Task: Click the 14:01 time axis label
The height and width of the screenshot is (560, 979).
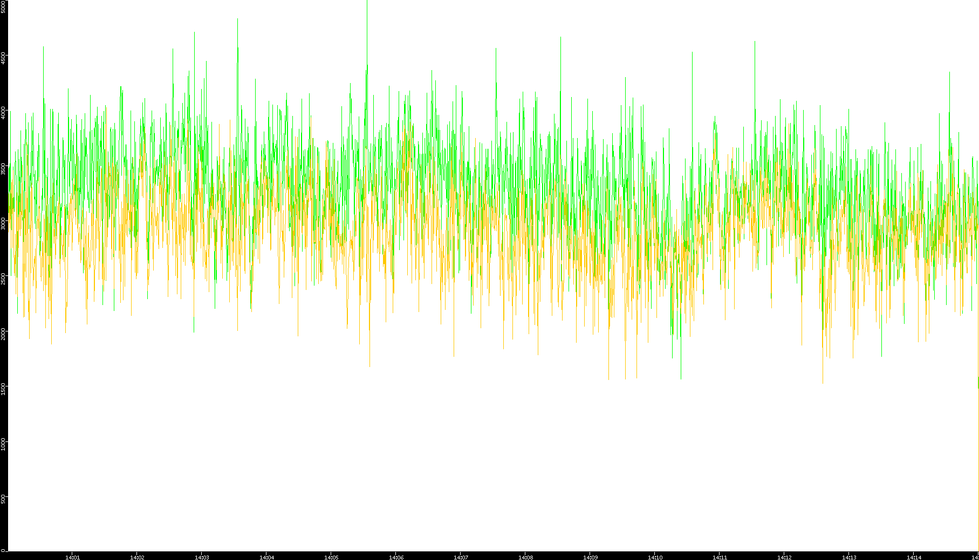Action: (x=72, y=557)
